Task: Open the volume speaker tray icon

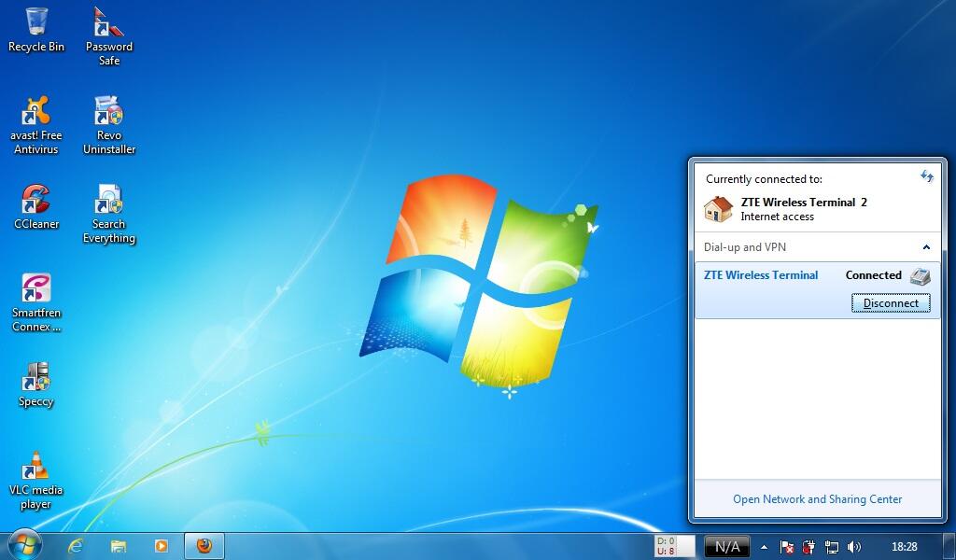Action: (x=854, y=547)
